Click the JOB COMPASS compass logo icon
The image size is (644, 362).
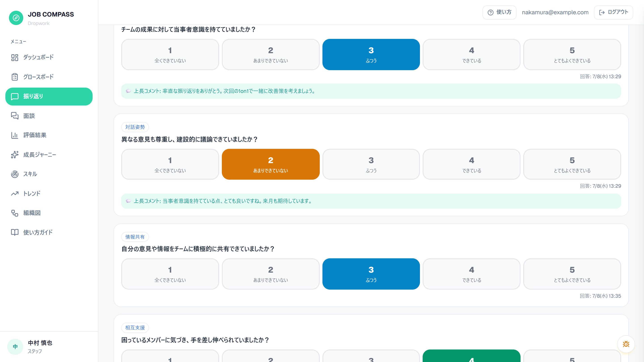[x=16, y=18]
